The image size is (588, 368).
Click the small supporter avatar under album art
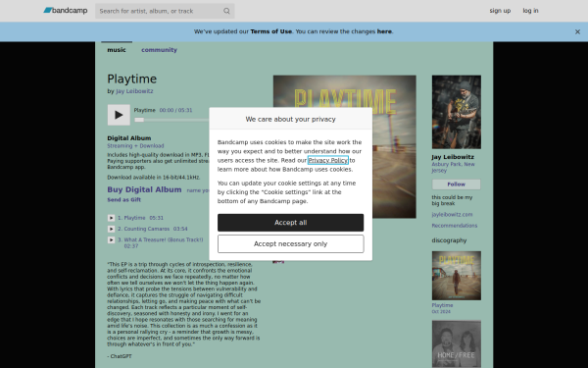tap(278, 262)
